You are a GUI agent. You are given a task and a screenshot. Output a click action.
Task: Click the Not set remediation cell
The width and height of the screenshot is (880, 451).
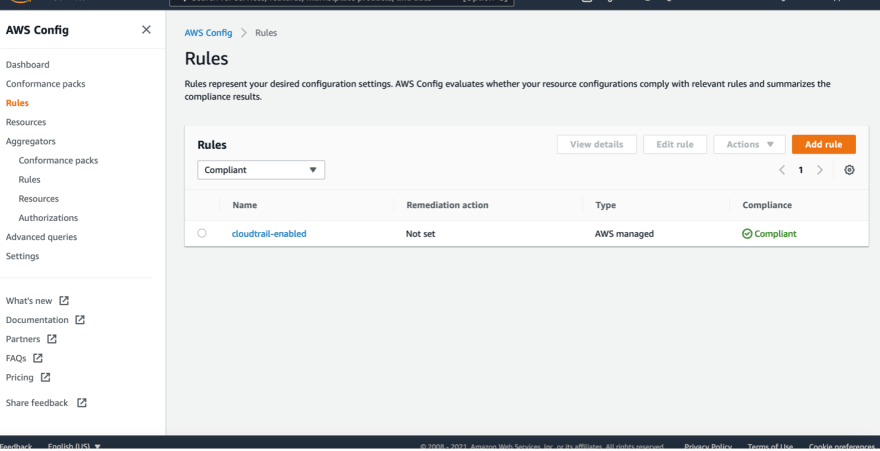point(420,234)
